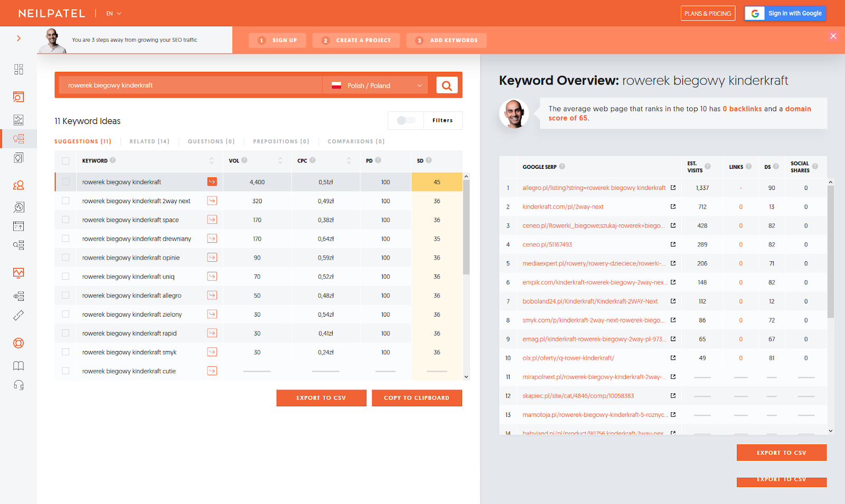Open the arrow icon for 'rowerek biegowy kinderkraft opinie'

[212, 258]
